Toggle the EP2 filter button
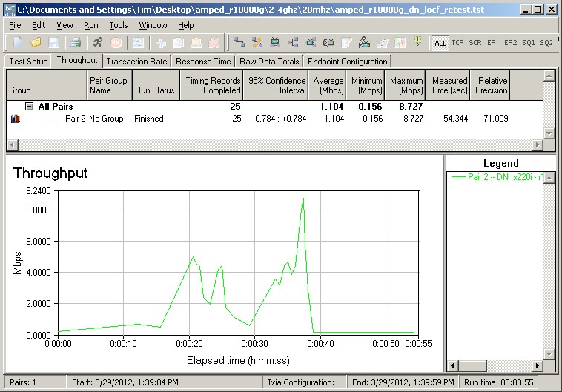Screen dimensions: 562x392 [511, 43]
